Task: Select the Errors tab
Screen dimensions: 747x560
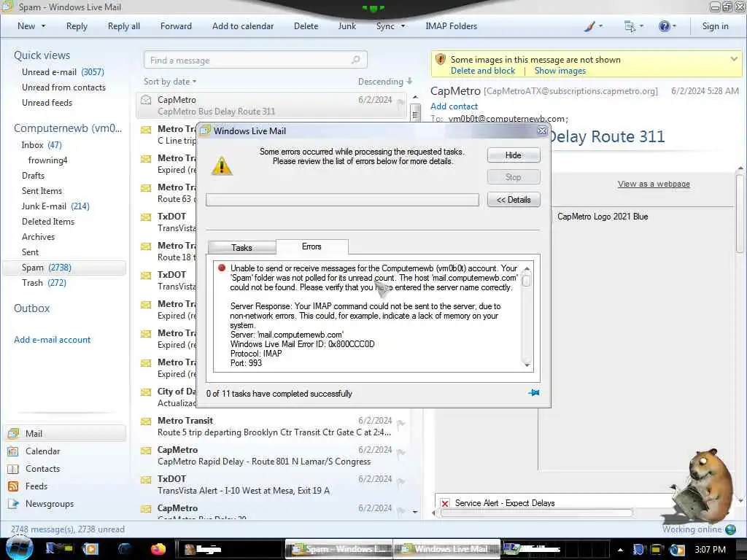Action: tap(311, 246)
